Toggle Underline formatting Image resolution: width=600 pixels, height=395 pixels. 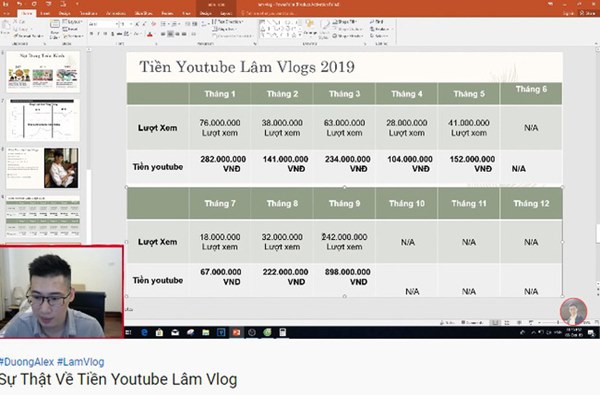105,34
